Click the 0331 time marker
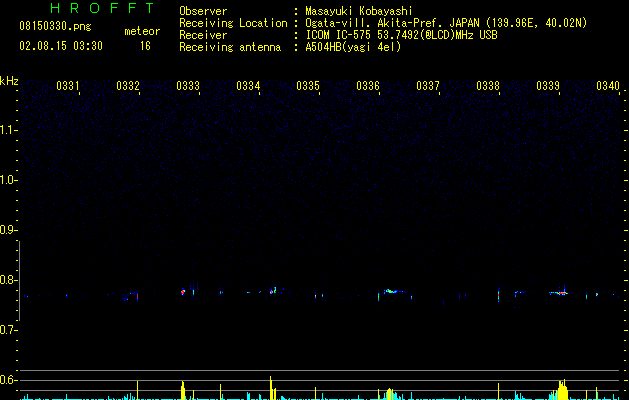Image resolution: width=629 pixels, height=400 pixels. pos(67,86)
